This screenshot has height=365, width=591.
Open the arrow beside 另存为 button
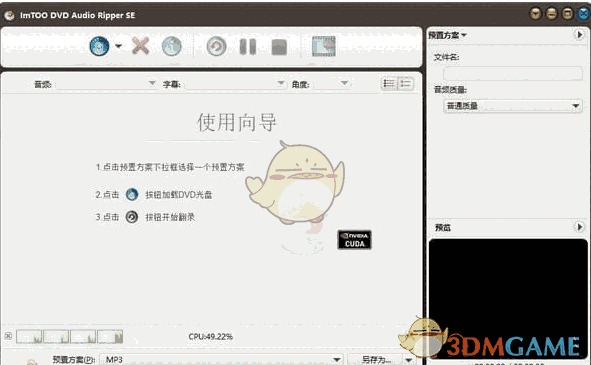[x=408, y=360]
